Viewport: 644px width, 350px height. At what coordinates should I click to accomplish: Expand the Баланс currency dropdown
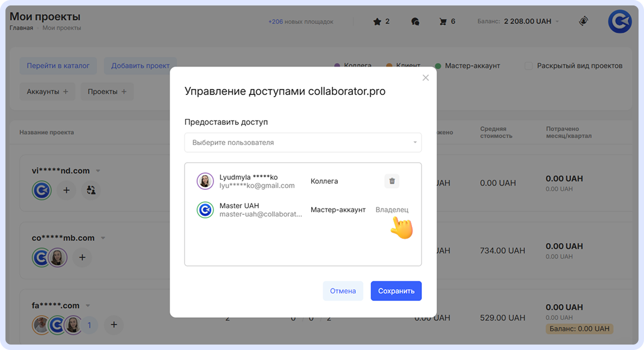(557, 21)
